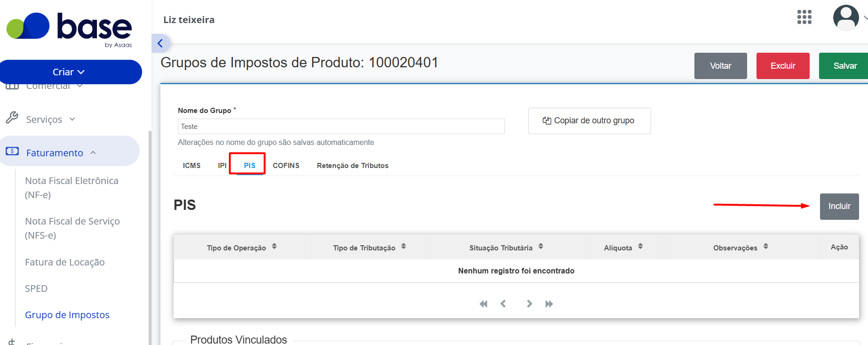This screenshot has height=345, width=868.
Task: Click the green Salvar button
Action: tap(844, 66)
